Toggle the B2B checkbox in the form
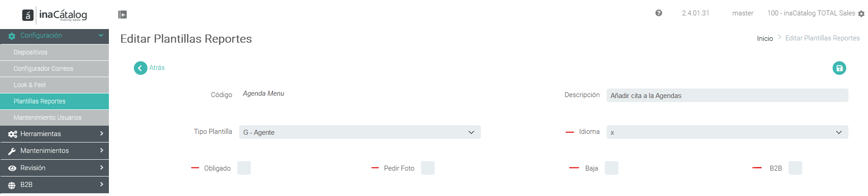Screen dimensions: 868x196 (x=795, y=168)
